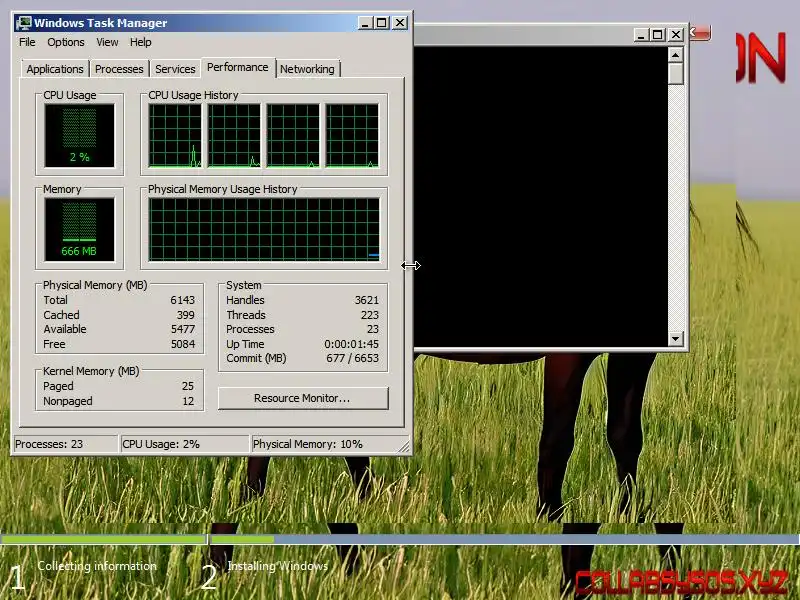This screenshot has height=600, width=800.
Task: Maximize the Windows Task Manager window
Action: point(382,23)
